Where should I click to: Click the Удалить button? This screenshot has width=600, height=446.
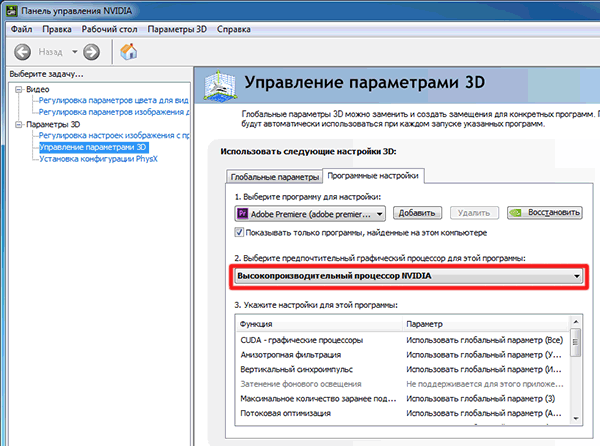coord(474,213)
